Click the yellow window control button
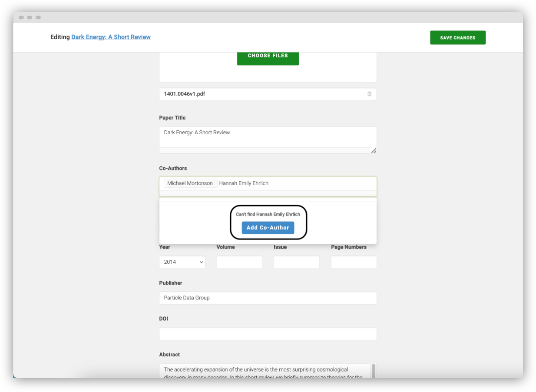 pos(30,17)
